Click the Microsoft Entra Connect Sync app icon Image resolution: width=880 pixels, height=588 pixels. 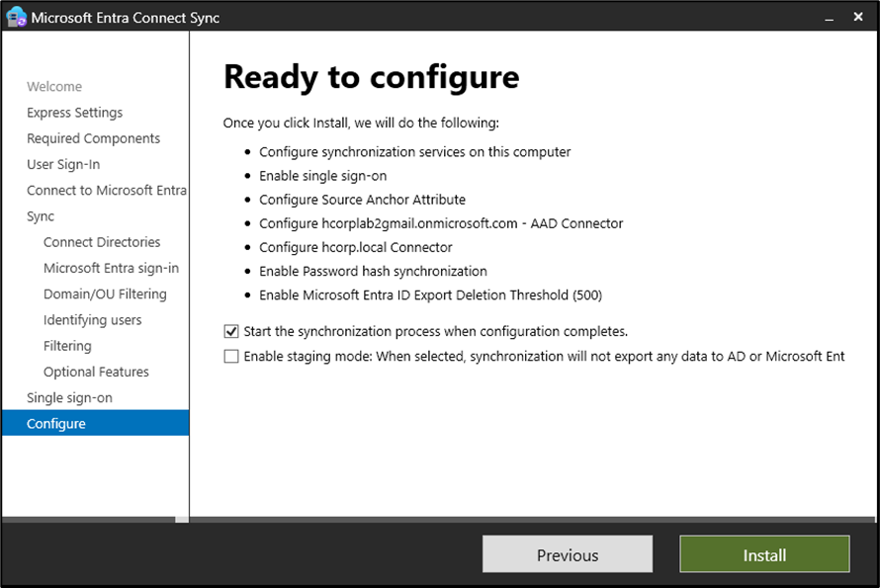pyautogui.click(x=16, y=17)
